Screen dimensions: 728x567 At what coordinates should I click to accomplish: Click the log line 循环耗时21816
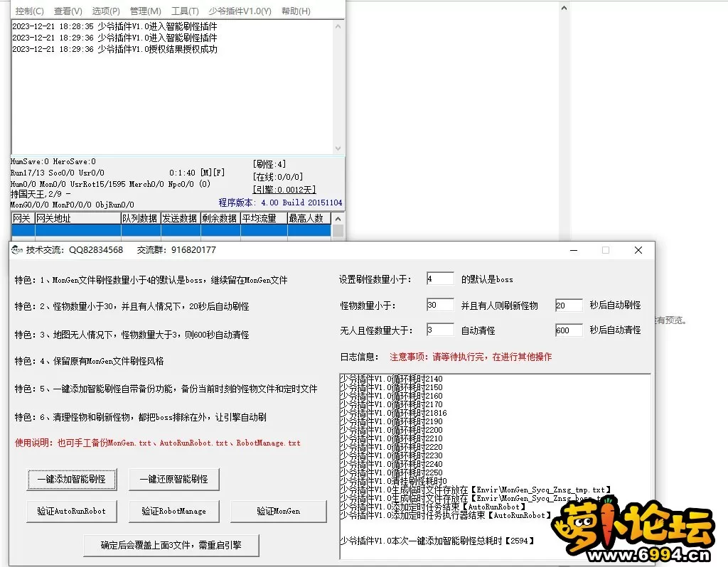394,413
